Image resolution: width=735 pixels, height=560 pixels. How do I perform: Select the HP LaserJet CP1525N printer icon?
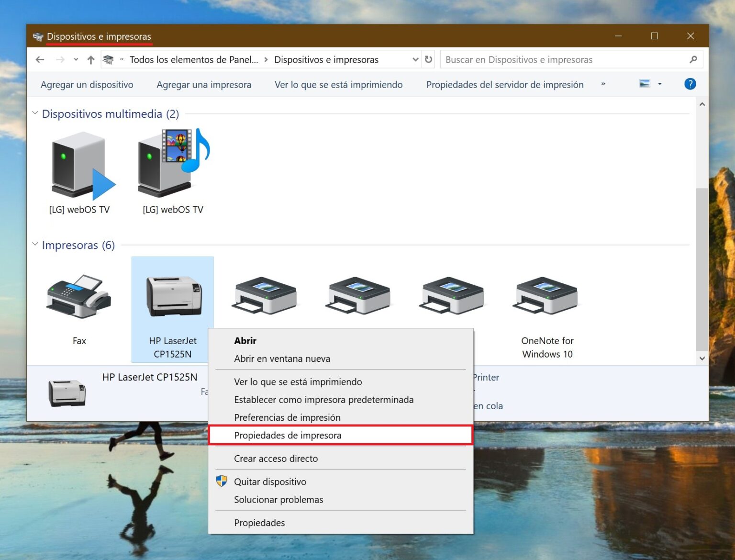pos(172,294)
